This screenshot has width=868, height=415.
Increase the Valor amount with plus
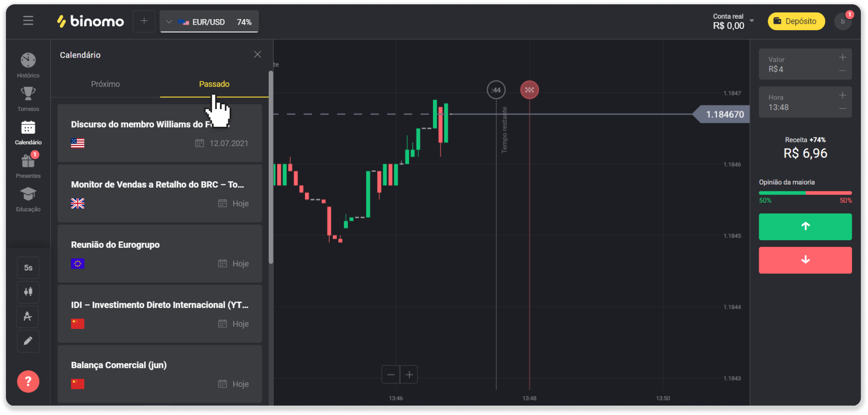tap(842, 57)
